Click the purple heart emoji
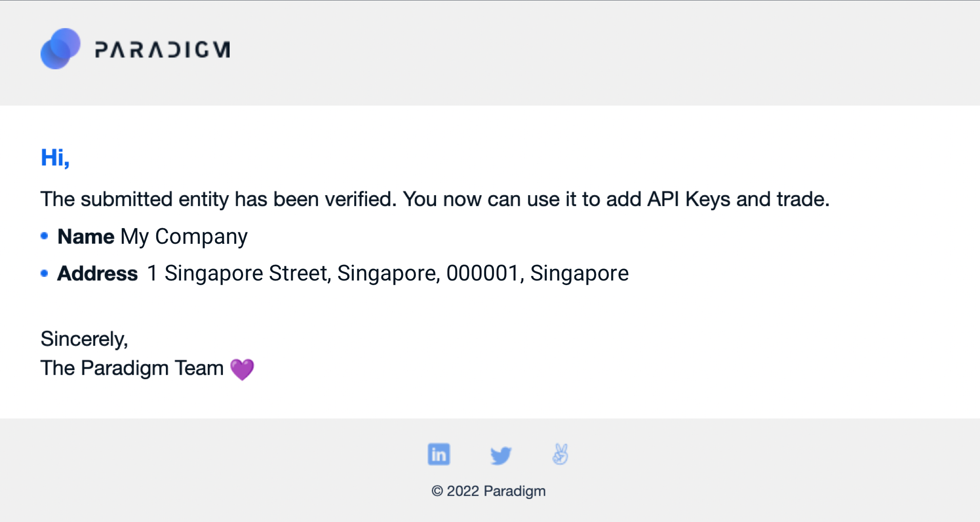980x522 pixels. [242, 369]
